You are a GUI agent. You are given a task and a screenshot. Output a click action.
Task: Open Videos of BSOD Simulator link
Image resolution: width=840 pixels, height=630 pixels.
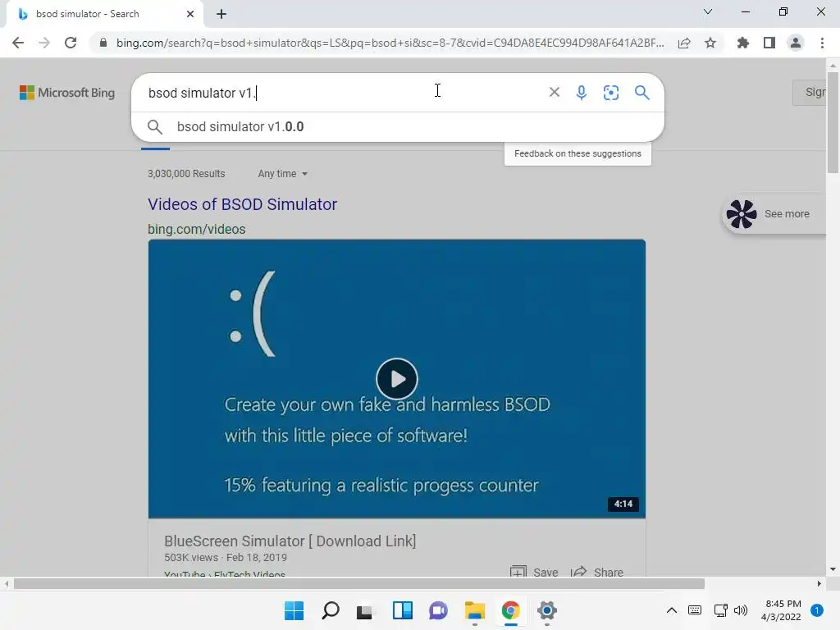(x=242, y=204)
